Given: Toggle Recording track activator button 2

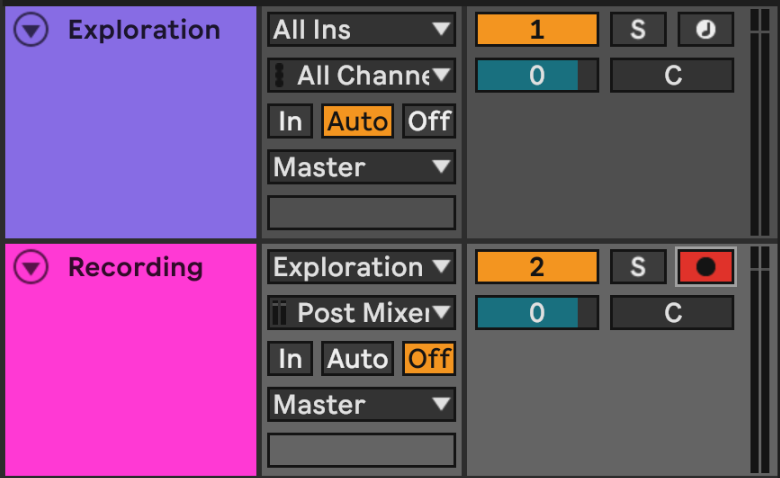Looking at the screenshot, I should (536, 267).
